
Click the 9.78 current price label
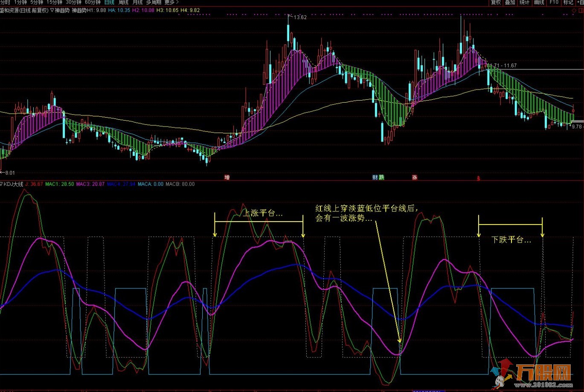tap(578, 127)
